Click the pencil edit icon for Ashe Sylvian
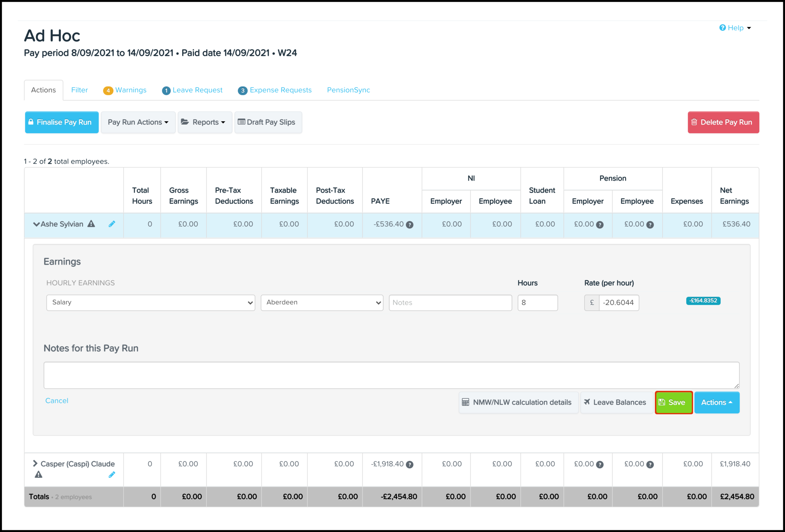Image resolution: width=785 pixels, height=532 pixels. [x=112, y=224]
